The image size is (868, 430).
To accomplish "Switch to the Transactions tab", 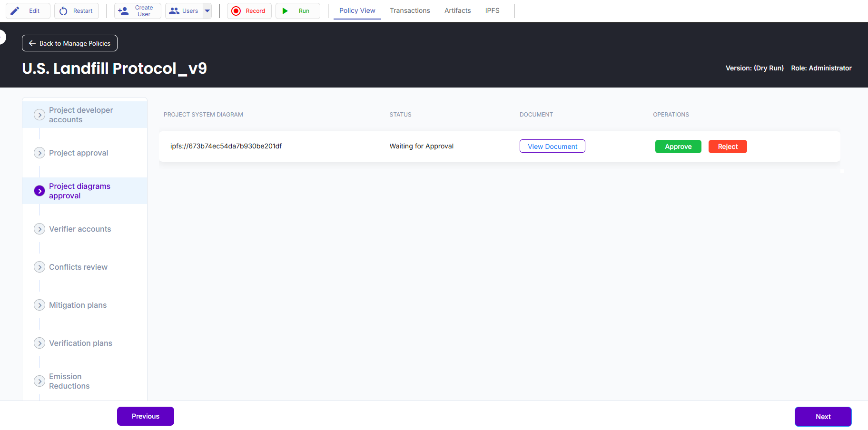I will click(x=410, y=10).
